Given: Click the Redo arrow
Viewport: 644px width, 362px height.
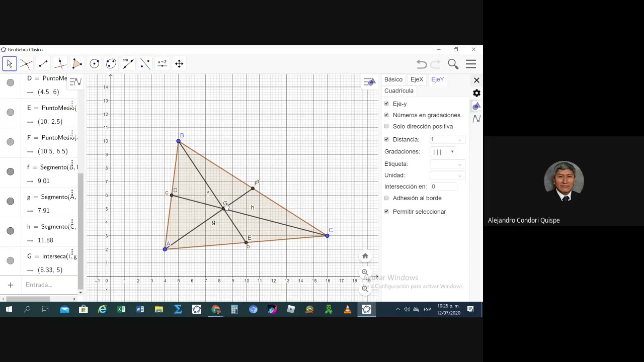Looking at the screenshot, I should [436, 64].
